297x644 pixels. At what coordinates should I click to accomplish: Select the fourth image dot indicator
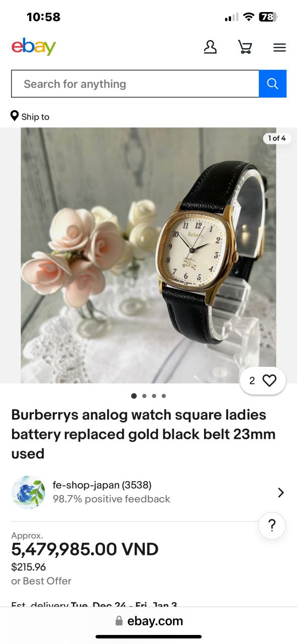click(x=163, y=396)
